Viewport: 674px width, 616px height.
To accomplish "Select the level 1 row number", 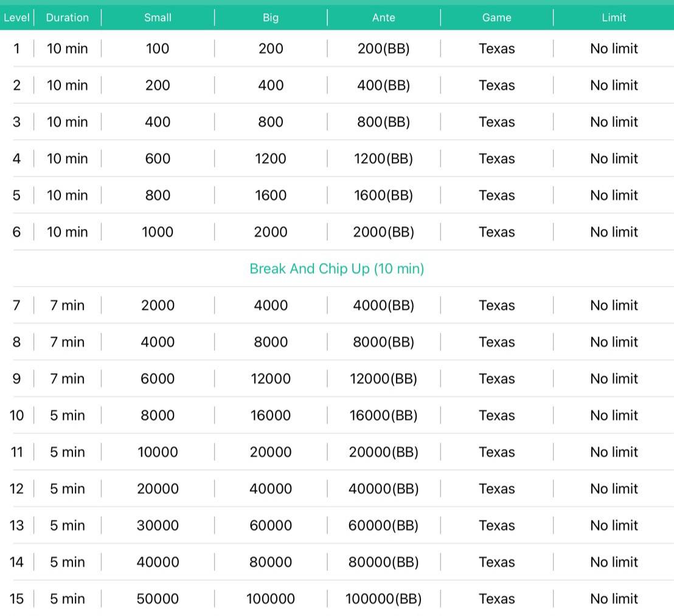I will coord(16,49).
